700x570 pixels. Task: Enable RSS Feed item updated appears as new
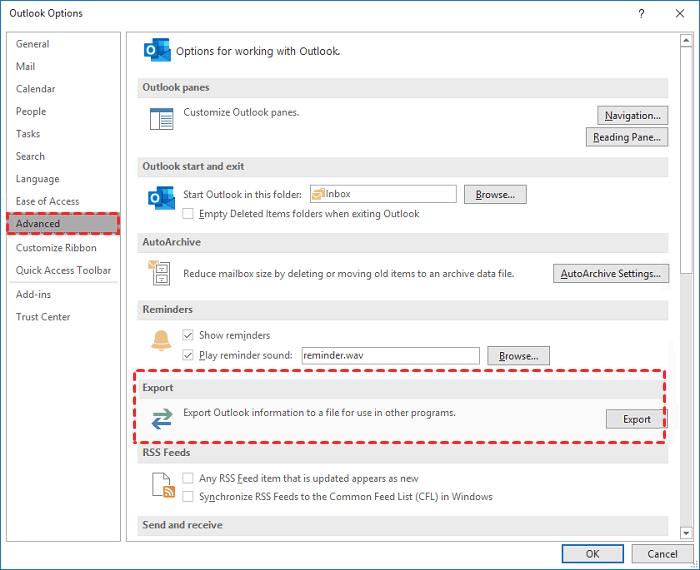[188, 478]
